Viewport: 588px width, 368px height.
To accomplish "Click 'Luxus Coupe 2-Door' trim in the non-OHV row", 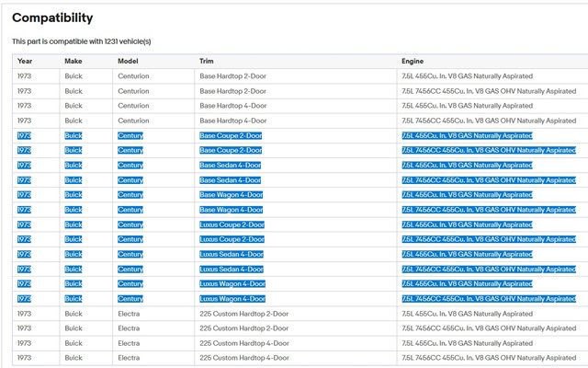I will click(232, 224).
